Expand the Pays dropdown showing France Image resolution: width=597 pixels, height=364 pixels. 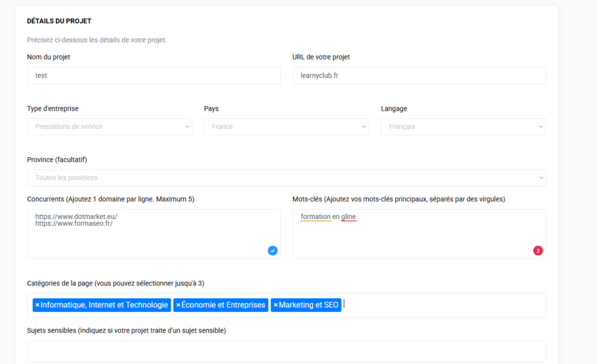[286, 126]
